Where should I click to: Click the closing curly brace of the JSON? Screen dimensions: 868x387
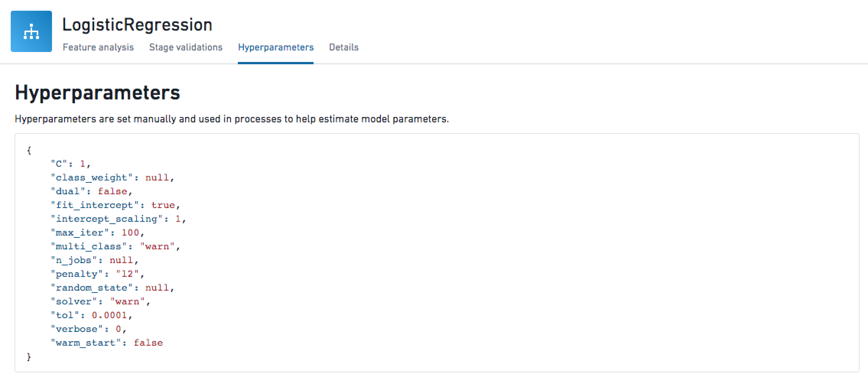tap(29, 357)
